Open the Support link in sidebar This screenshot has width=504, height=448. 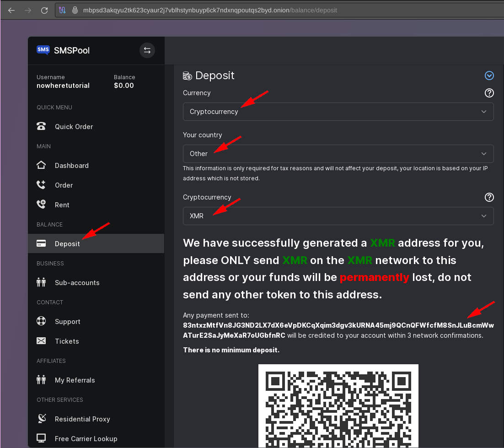coord(96,322)
